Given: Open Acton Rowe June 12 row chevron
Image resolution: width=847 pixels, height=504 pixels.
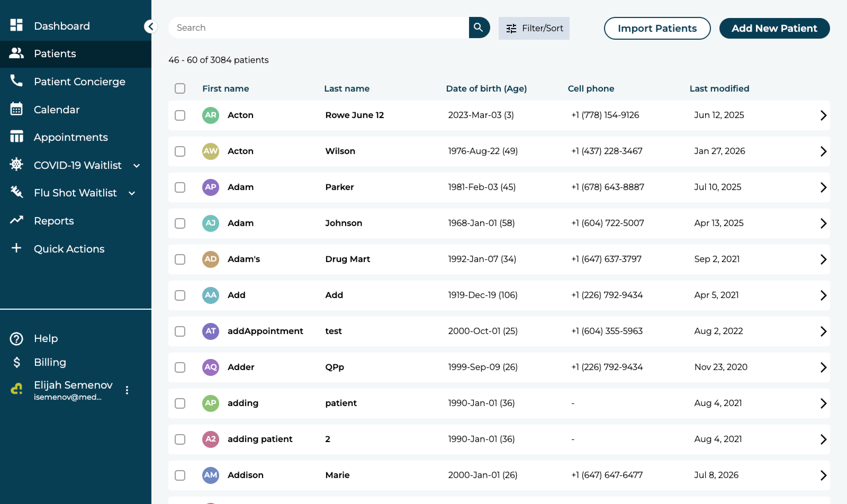Looking at the screenshot, I should (823, 115).
